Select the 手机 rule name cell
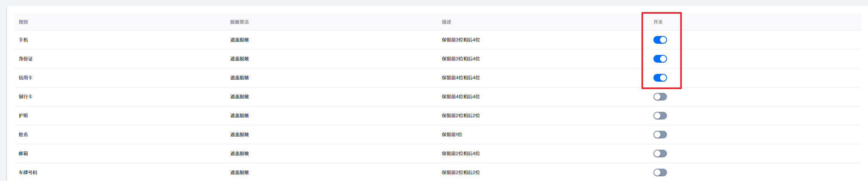The height and width of the screenshot is (181, 868). click(23, 40)
